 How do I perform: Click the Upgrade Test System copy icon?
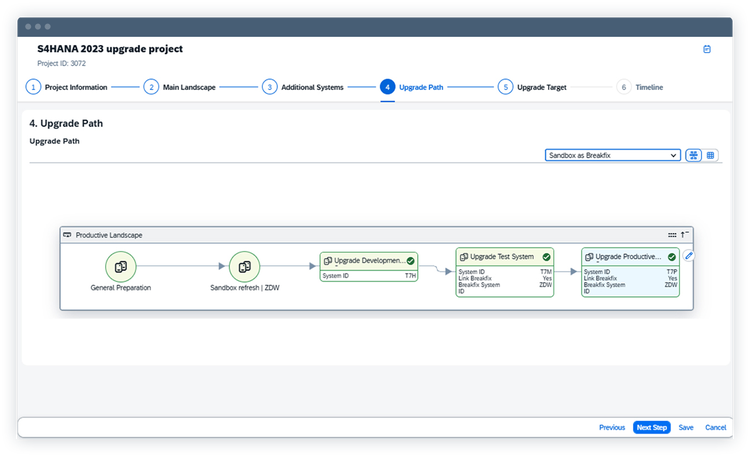click(463, 257)
